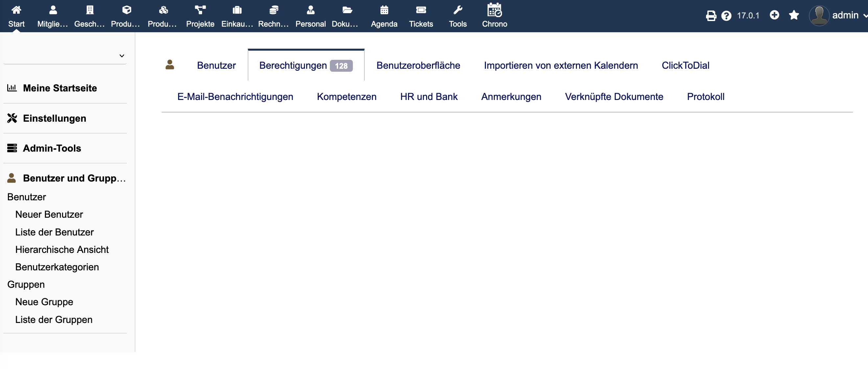
Task: Open Admin-Tools in the sidebar
Action: (x=52, y=148)
